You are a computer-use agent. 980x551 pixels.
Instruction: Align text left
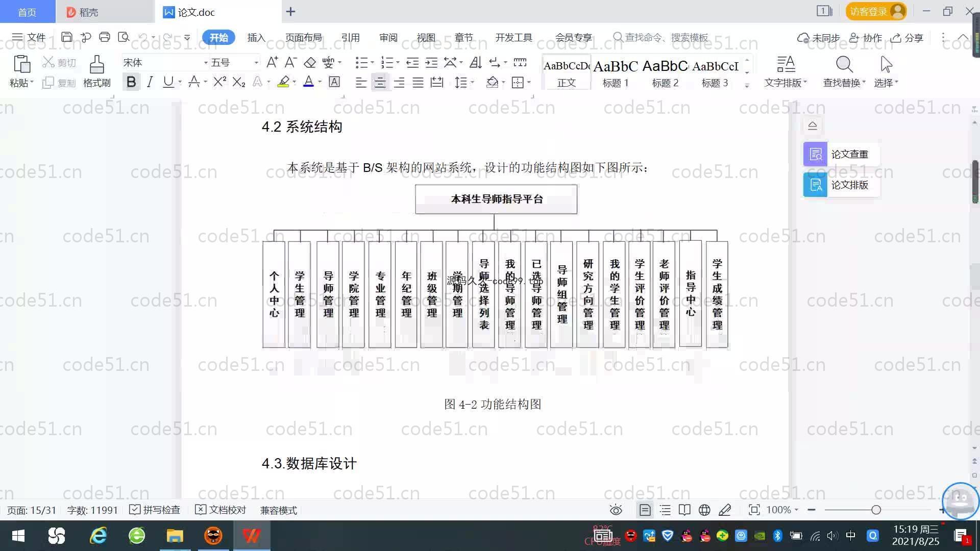361,82
